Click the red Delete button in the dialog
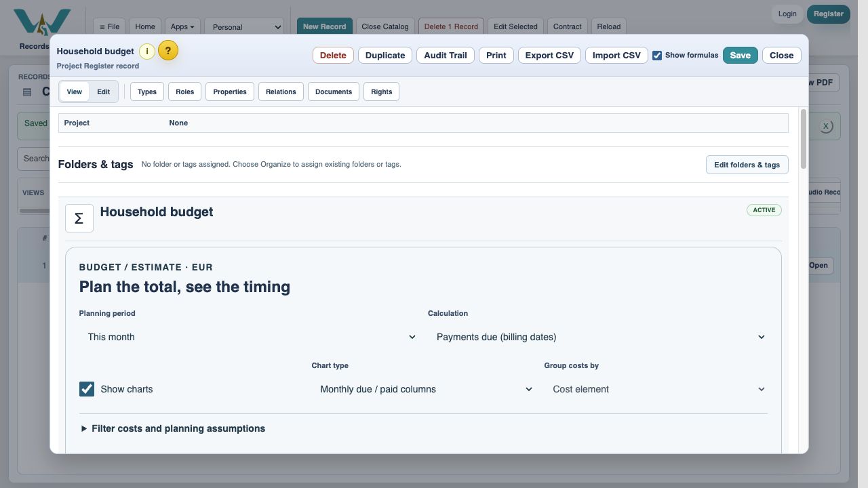 click(x=333, y=56)
